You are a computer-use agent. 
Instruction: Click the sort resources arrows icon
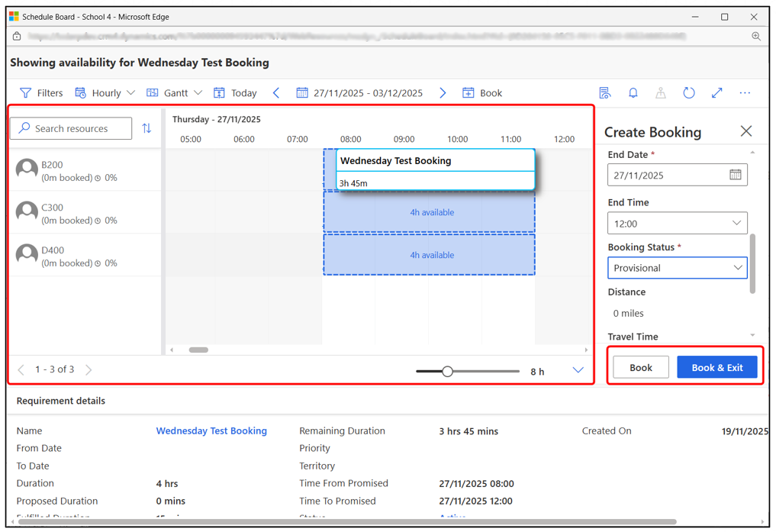[147, 129]
